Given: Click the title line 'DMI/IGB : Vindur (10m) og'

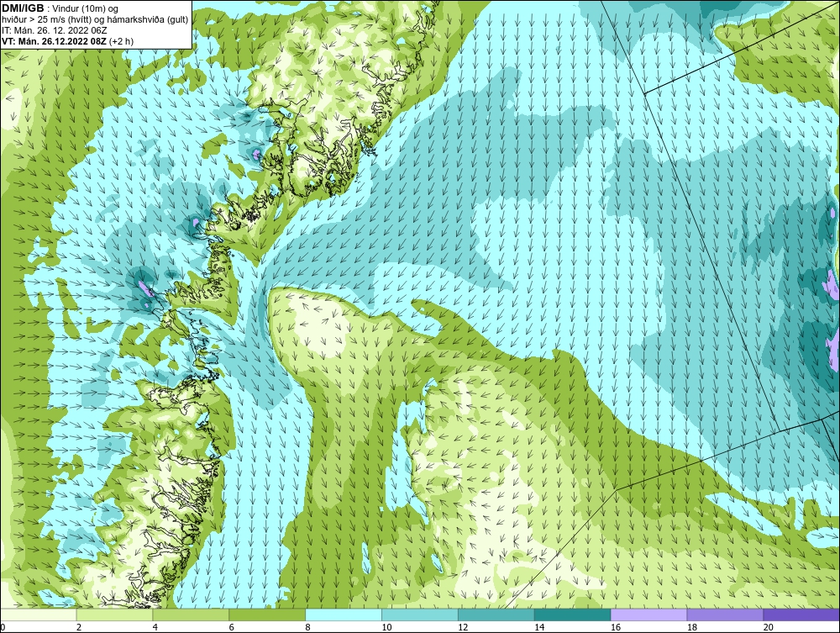Looking at the screenshot, I should [60, 8].
